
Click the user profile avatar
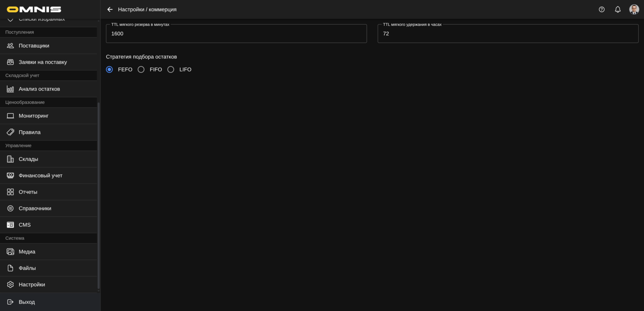pos(634,9)
